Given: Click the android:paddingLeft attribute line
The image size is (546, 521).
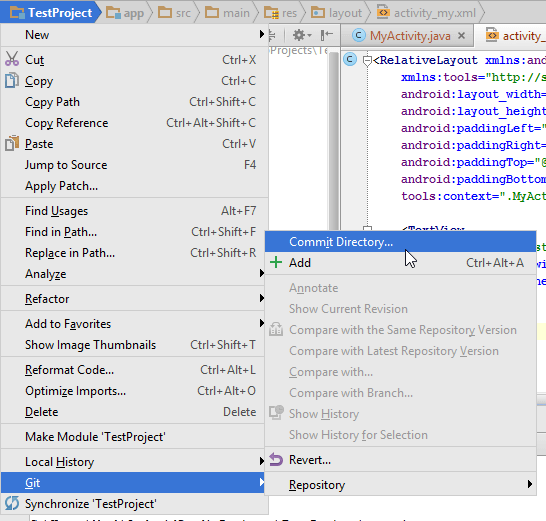Looking at the screenshot, I should [474, 128].
